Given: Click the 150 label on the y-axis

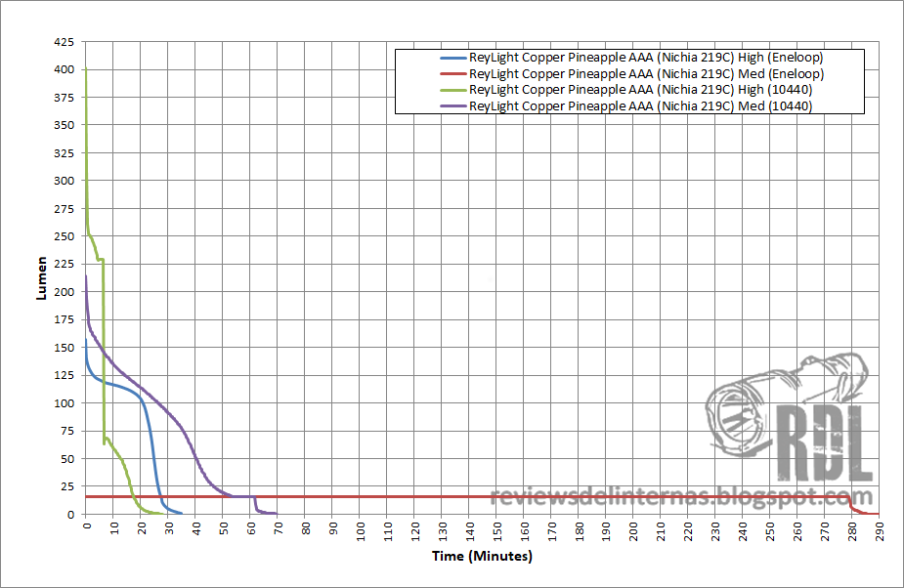Looking at the screenshot, I should pos(64,348).
